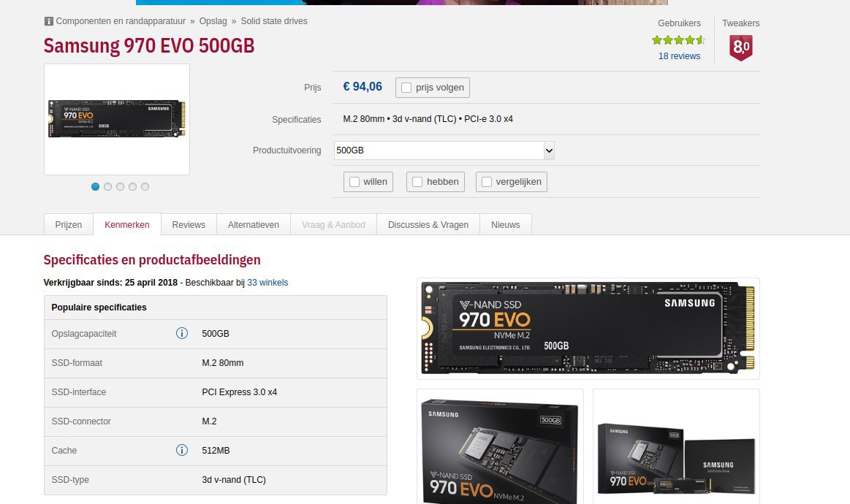The image size is (850, 504).
Task: Open the Nieuws tab
Action: [505, 224]
